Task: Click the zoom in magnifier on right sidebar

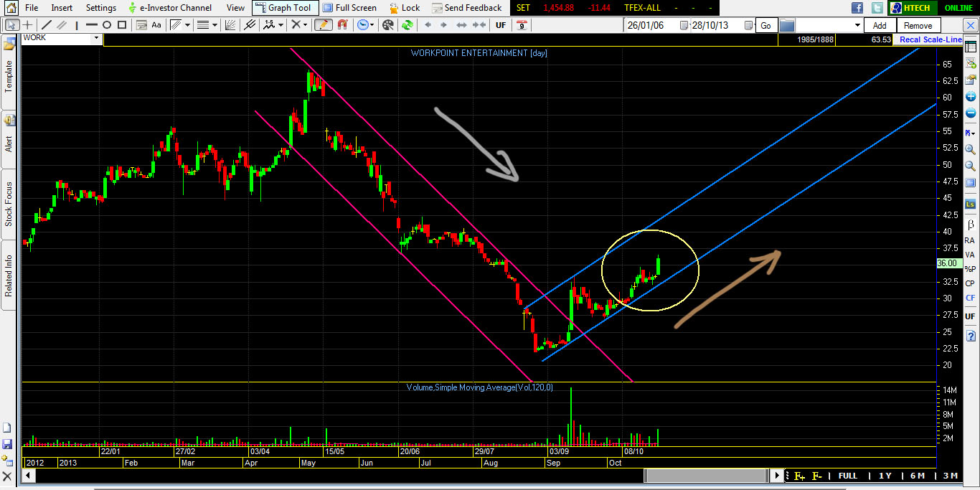Action: (x=970, y=149)
